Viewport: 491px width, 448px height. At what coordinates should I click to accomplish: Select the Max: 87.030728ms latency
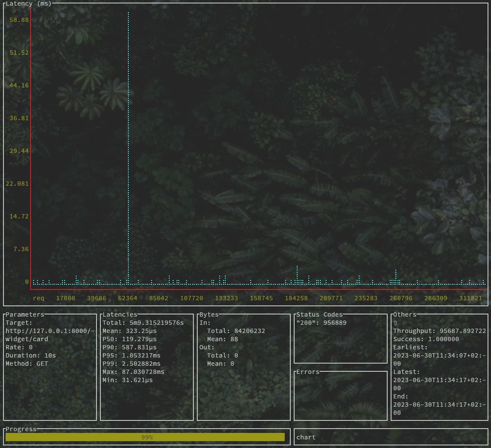pos(134,372)
